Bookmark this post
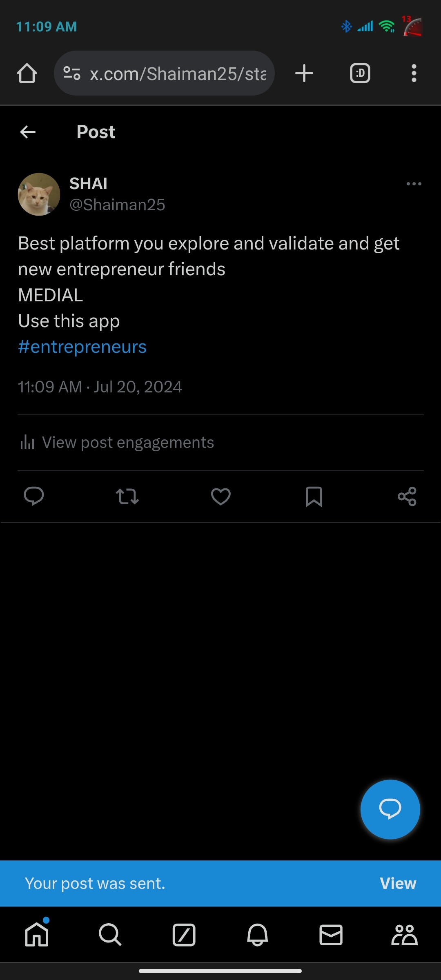The width and height of the screenshot is (441, 980). (x=314, y=497)
